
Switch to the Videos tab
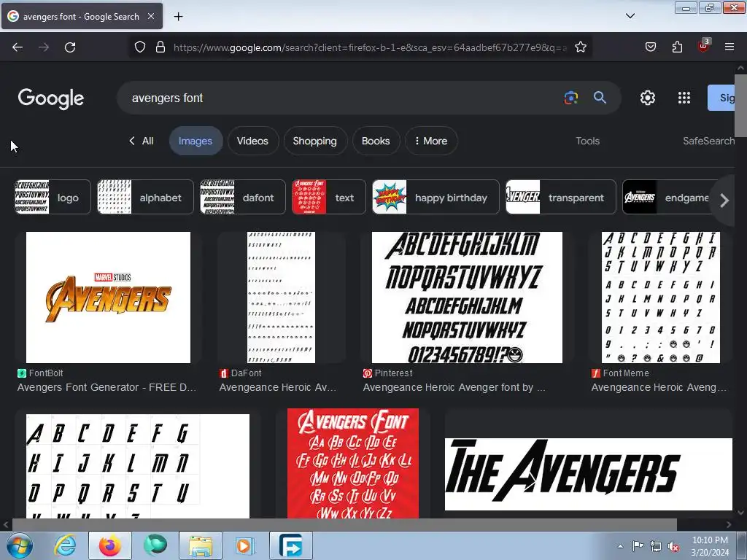point(252,141)
